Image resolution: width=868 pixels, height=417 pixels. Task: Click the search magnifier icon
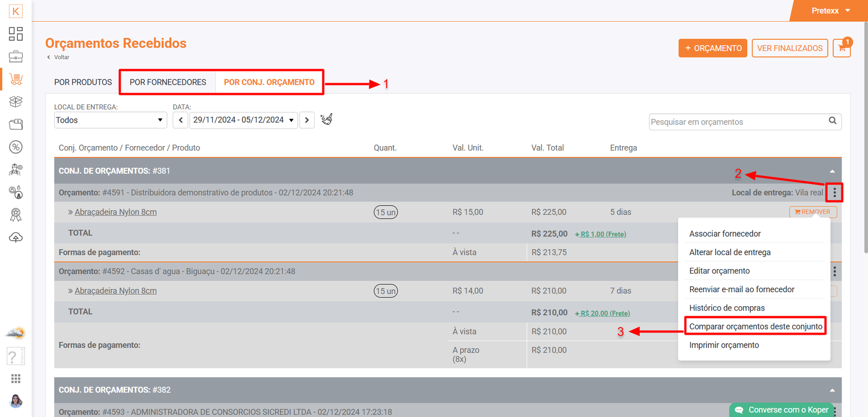(832, 121)
